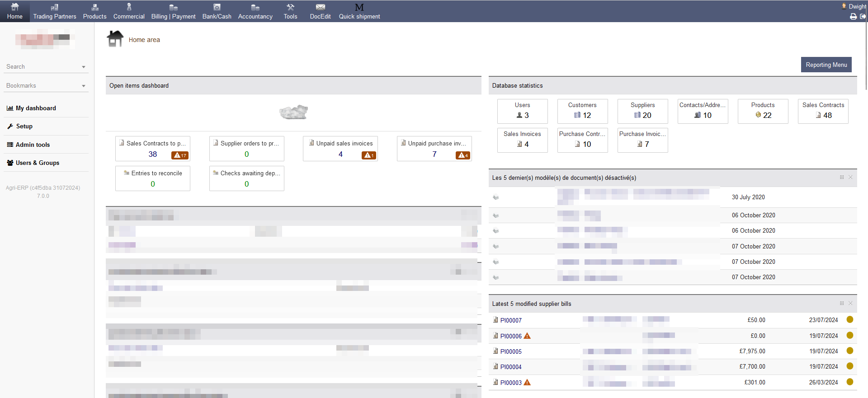Click warning icon next to PI00003
The image size is (868, 398).
527,382
